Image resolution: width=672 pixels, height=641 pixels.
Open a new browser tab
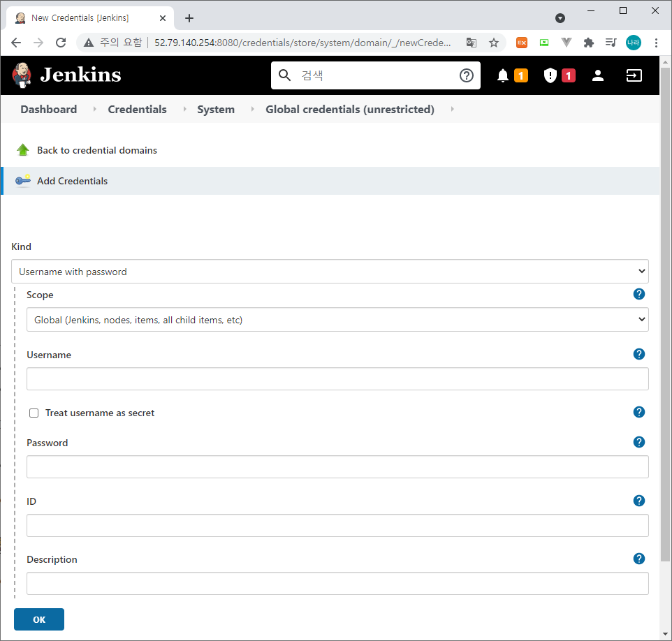[189, 18]
